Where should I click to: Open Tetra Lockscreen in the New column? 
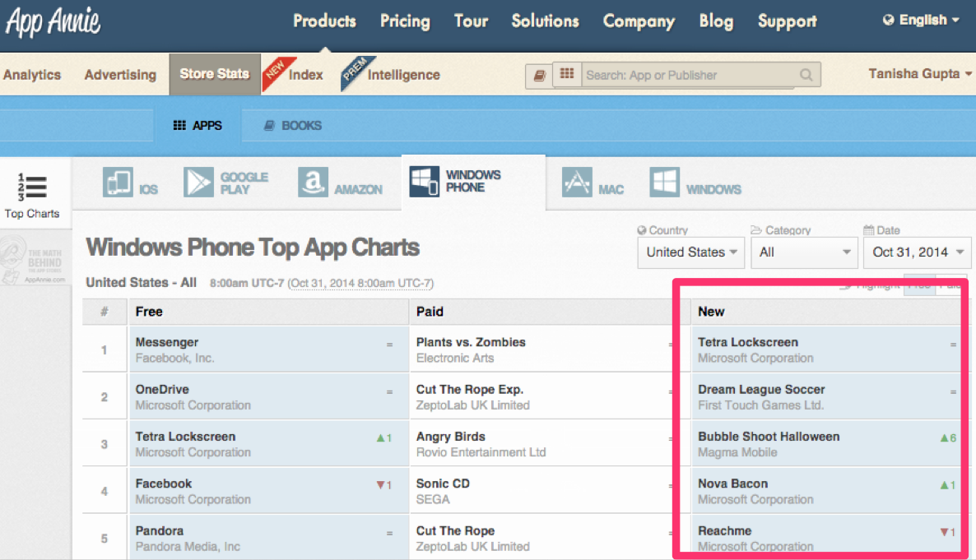coord(747,342)
